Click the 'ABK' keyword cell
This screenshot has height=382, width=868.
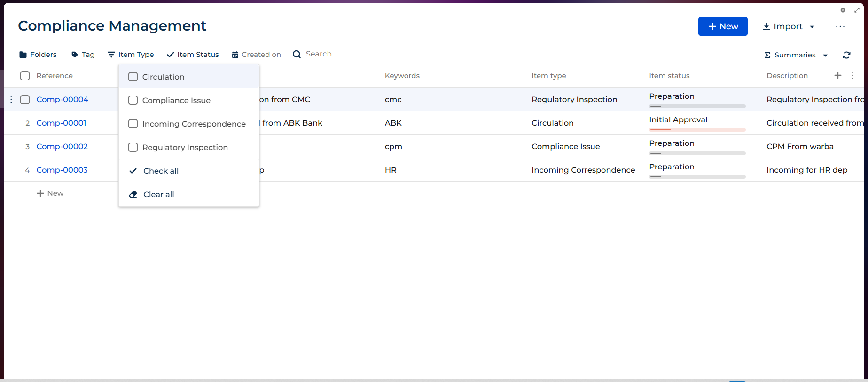(393, 123)
